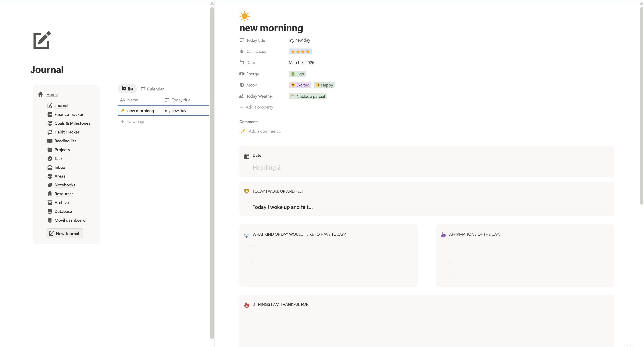
Task: Switch to the list view tab
Action: [x=127, y=89]
